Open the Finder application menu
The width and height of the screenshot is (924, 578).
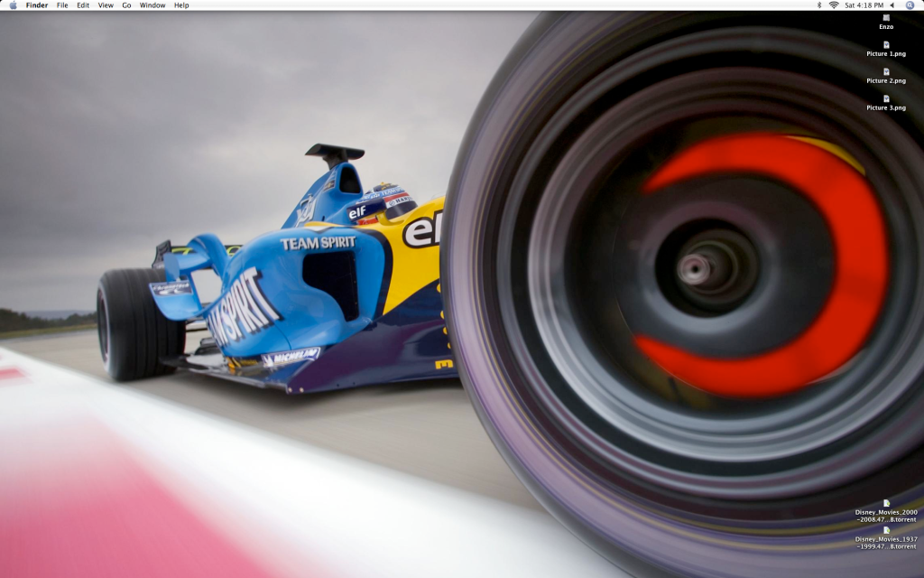tap(37, 5)
